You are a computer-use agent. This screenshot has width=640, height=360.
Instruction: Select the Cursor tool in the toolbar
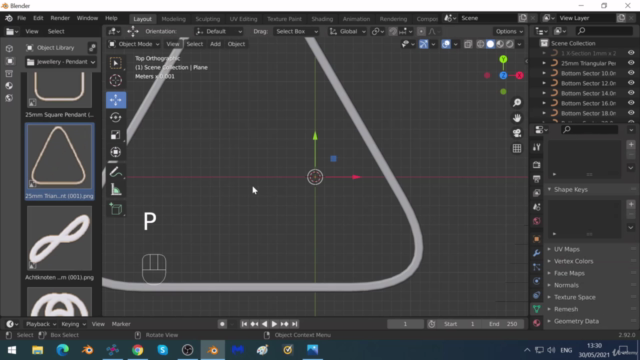(x=116, y=80)
